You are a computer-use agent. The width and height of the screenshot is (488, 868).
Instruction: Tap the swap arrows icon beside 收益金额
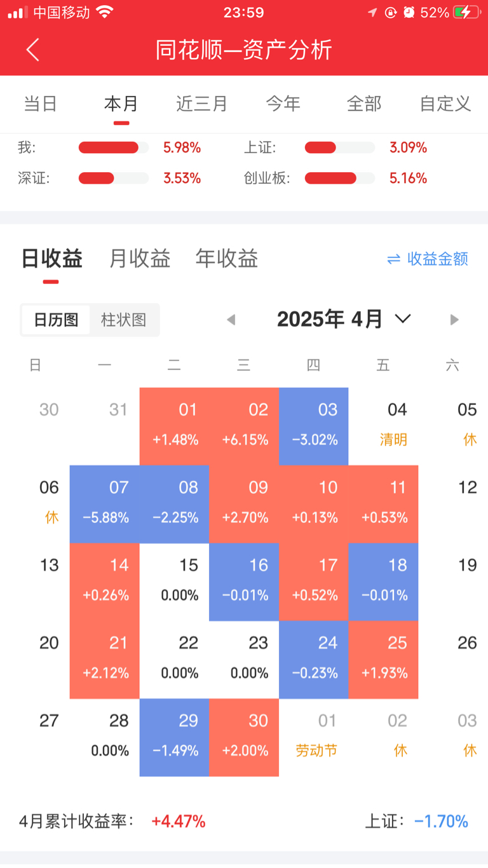coord(394,259)
